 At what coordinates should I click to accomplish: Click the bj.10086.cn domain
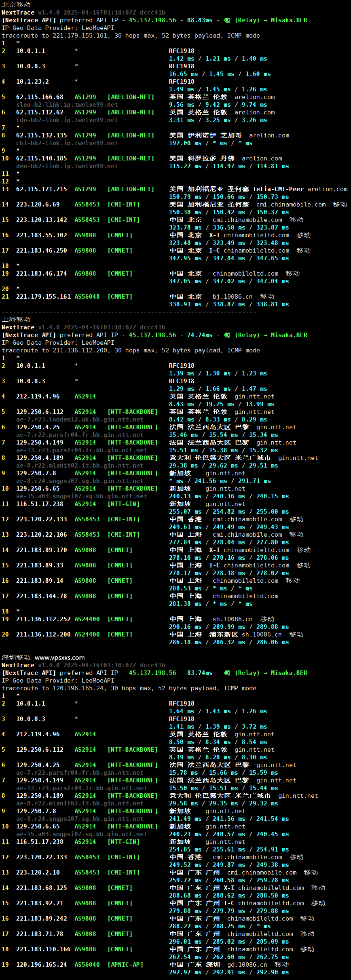pyautogui.click(x=233, y=297)
